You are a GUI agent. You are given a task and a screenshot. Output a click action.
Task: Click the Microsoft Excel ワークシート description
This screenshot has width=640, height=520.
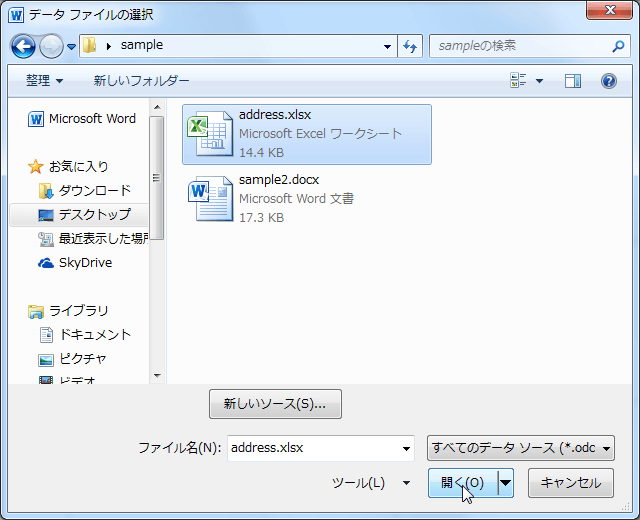(x=320, y=133)
